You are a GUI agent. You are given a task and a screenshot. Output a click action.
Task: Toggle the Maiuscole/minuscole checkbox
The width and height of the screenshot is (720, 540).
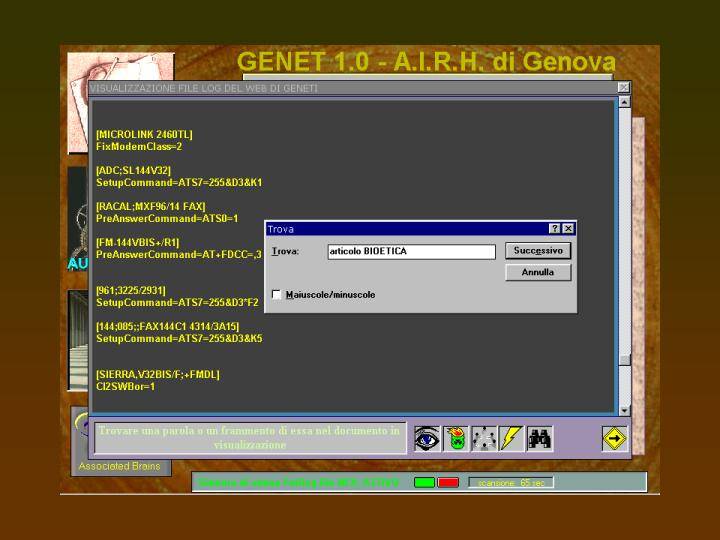pos(276,294)
